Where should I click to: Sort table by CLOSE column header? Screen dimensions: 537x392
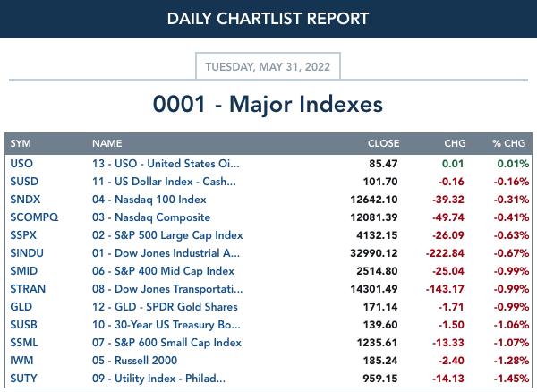(383, 143)
